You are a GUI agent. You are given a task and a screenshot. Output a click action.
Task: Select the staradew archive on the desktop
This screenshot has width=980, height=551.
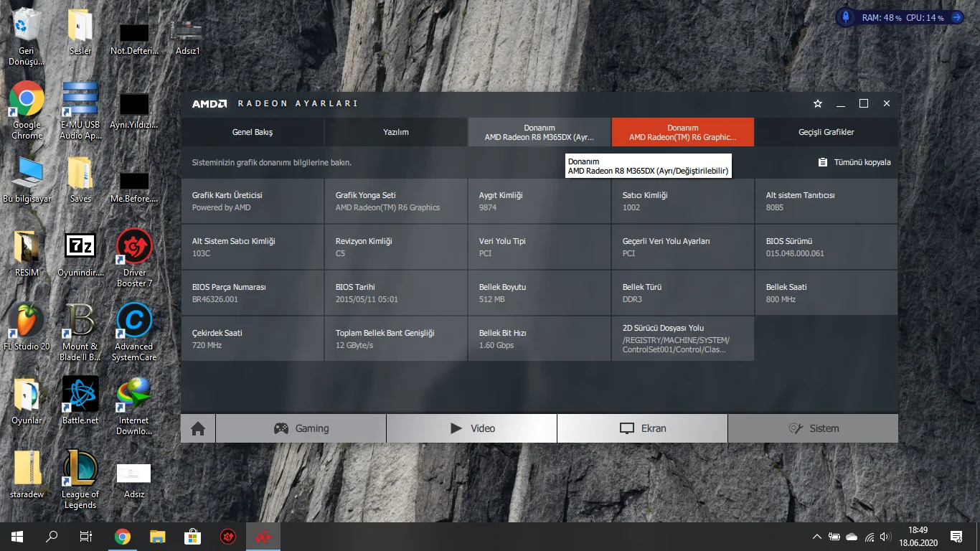pyautogui.click(x=27, y=474)
